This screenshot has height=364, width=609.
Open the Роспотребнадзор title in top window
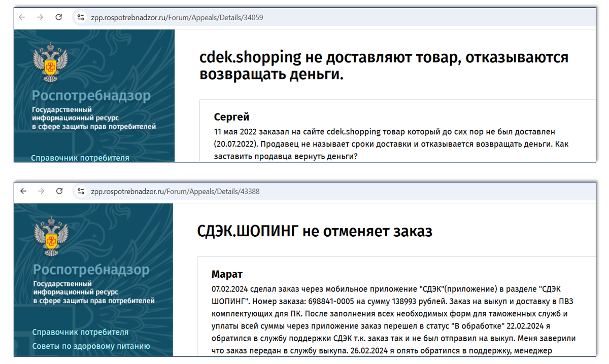pyautogui.click(x=91, y=96)
